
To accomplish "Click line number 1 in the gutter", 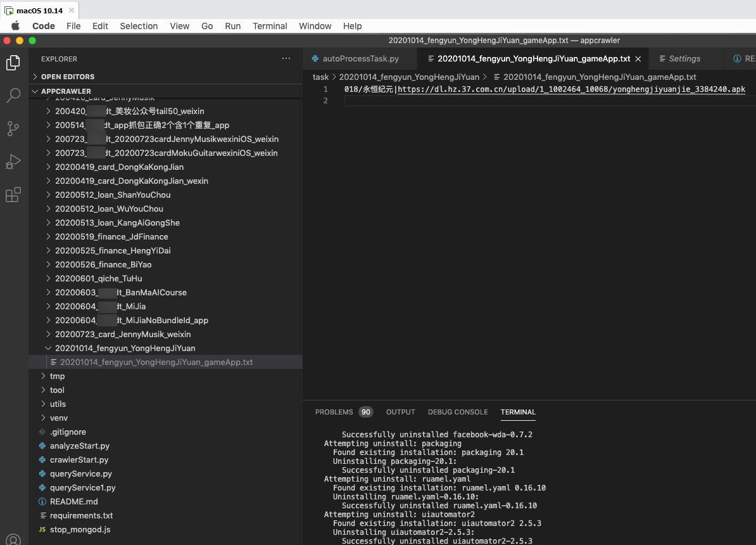I will point(325,89).
